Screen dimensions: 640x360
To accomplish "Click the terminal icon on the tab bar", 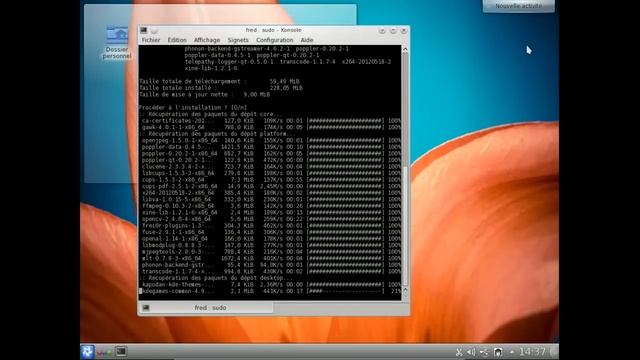I will [146, 308].
